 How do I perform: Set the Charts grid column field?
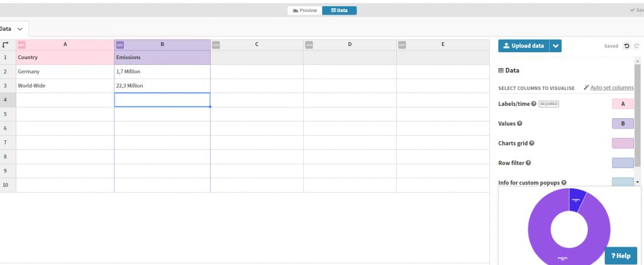[623, 143]
